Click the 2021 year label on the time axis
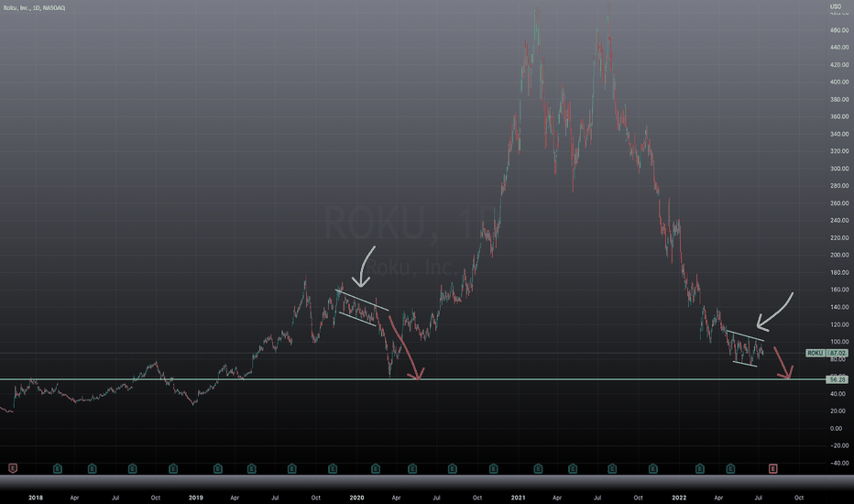This screenshot has height=504, width=854. tap(518, 498)
